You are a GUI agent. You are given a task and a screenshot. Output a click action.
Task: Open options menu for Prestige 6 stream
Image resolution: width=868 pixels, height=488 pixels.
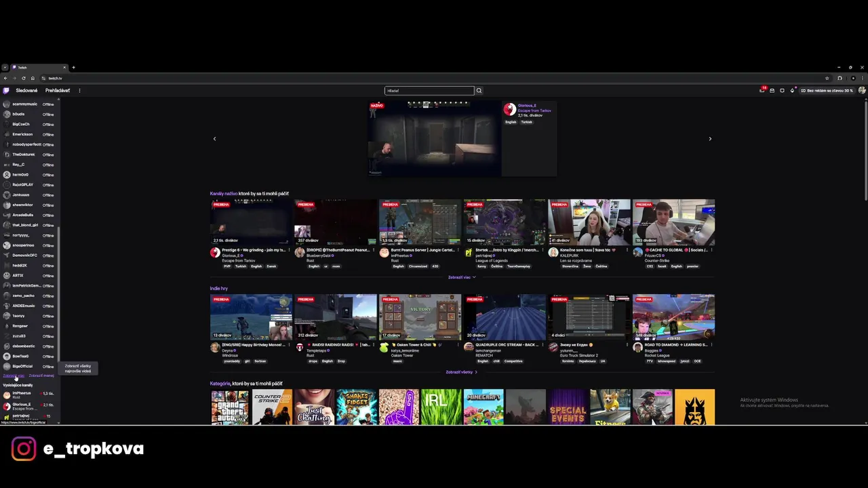(x=289, y=250)
